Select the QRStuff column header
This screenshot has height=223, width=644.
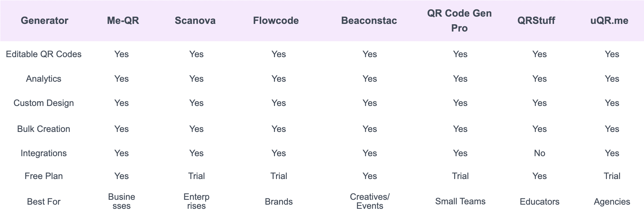click(x=536, y=21)
